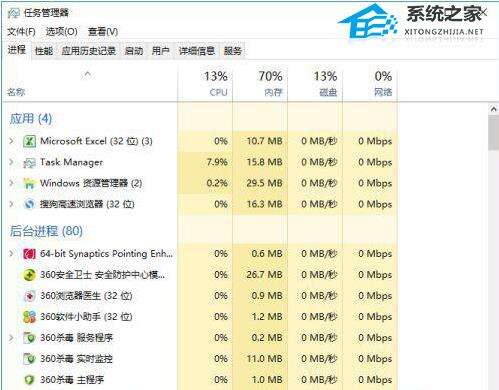Select the 360杀毒 实时监控 row name
499x390 pixels.
click(x=76, y=359)
